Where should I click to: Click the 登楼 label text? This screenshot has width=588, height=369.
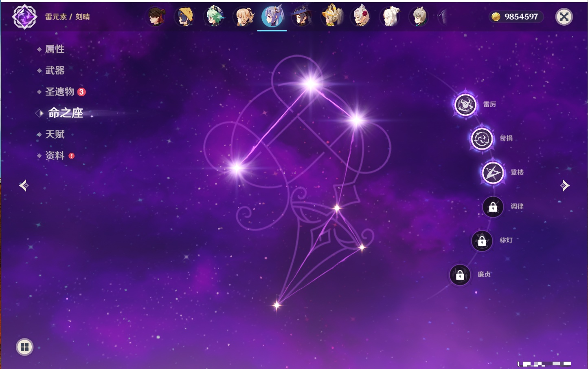pos(517,172)
